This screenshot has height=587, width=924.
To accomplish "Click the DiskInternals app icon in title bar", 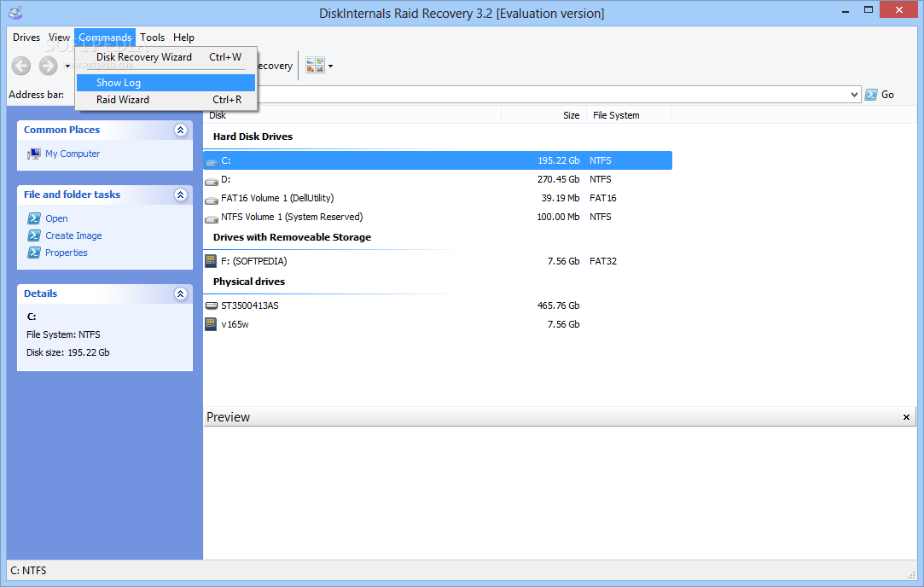I will pos(16,13).
